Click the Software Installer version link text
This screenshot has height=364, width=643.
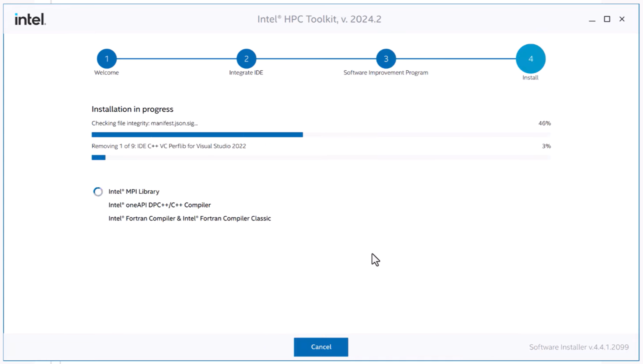coord(579,347)
